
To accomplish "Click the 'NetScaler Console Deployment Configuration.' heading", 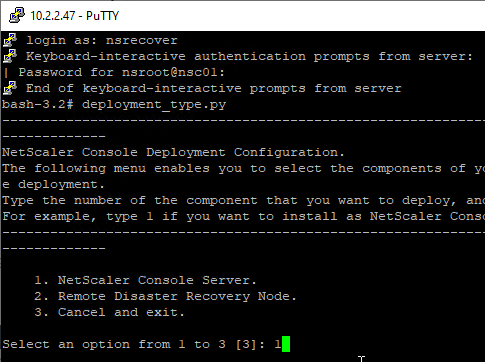I will (173, 152).
